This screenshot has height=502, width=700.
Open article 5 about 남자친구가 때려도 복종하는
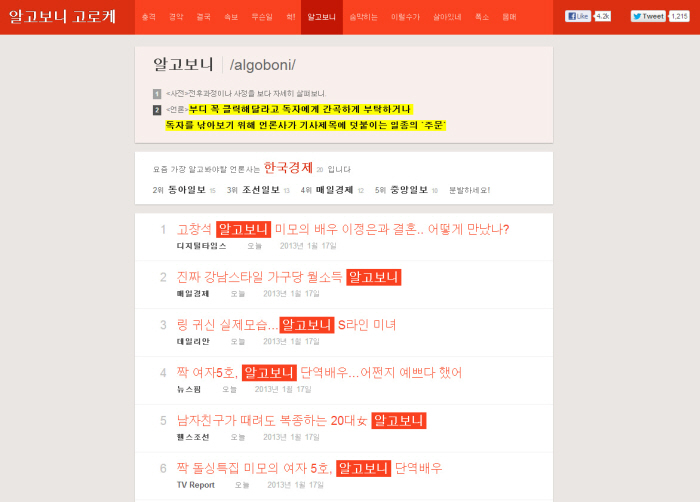click(x=301, y=420)
